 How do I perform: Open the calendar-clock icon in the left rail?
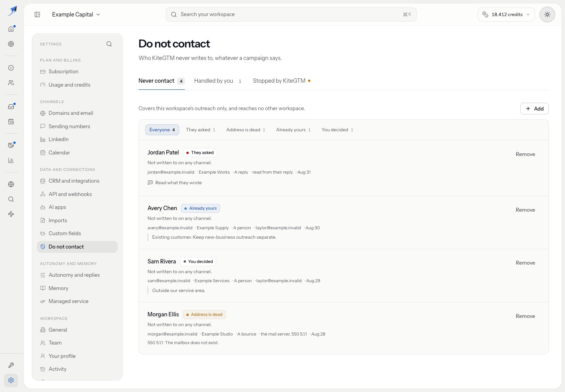[x=11, y=122]
